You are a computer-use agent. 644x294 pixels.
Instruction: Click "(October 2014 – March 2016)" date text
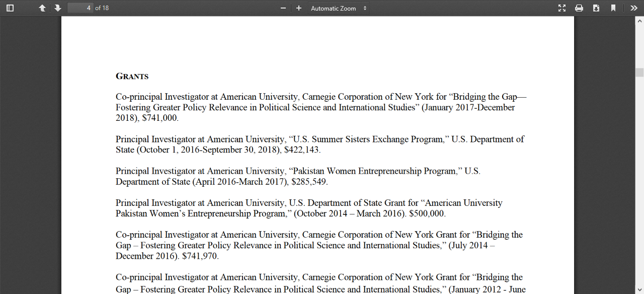pyautogui.click(x=350, y=213)
